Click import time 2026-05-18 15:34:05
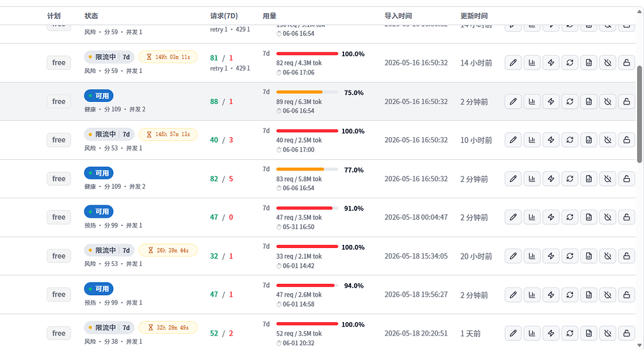 (416, 256)
